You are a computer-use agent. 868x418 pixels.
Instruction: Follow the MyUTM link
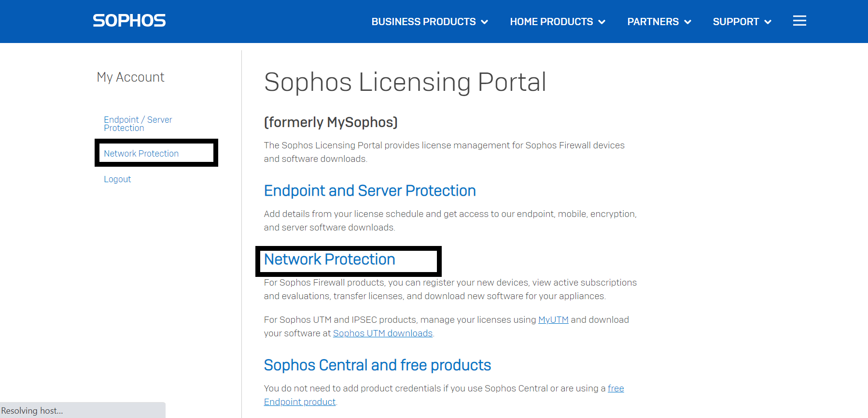pos(553,320)
